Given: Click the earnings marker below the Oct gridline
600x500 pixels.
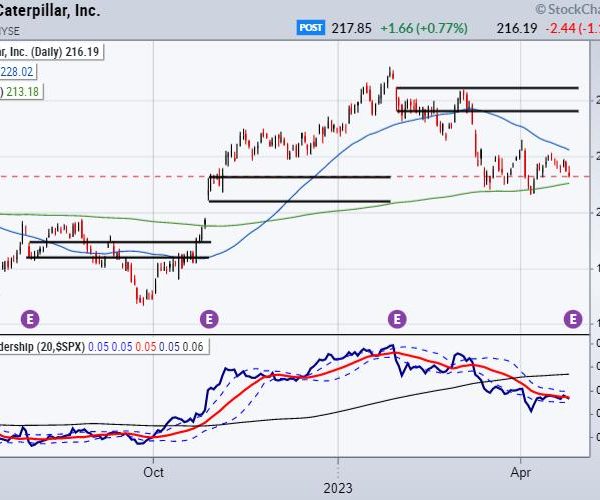Looking at the screenshot, I should (x=209, y=319).
